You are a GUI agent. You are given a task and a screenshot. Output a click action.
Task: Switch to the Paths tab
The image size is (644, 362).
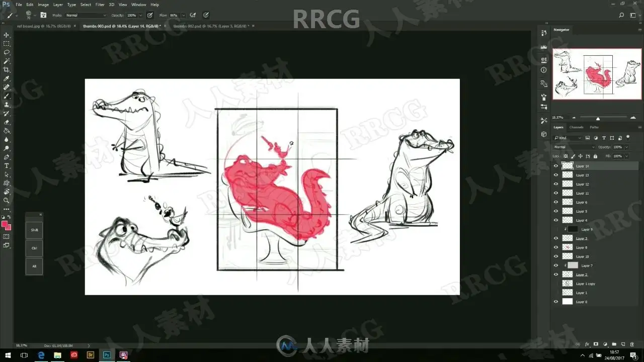[x=594, y=127]
